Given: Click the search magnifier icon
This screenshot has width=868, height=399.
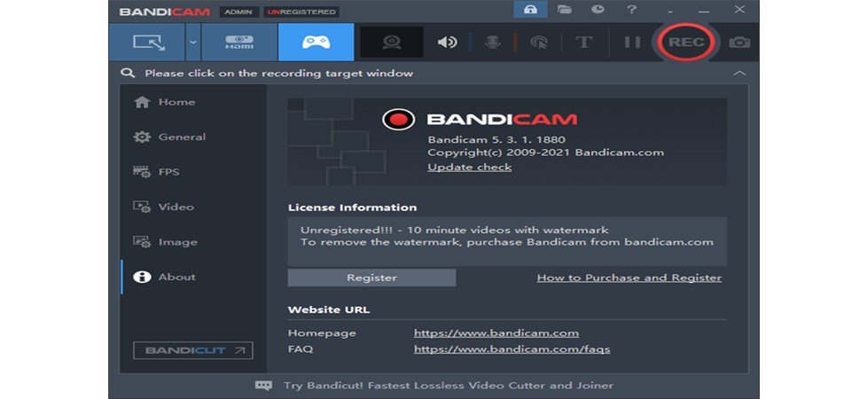Looking at the screenshot, I should coord(128,73).
